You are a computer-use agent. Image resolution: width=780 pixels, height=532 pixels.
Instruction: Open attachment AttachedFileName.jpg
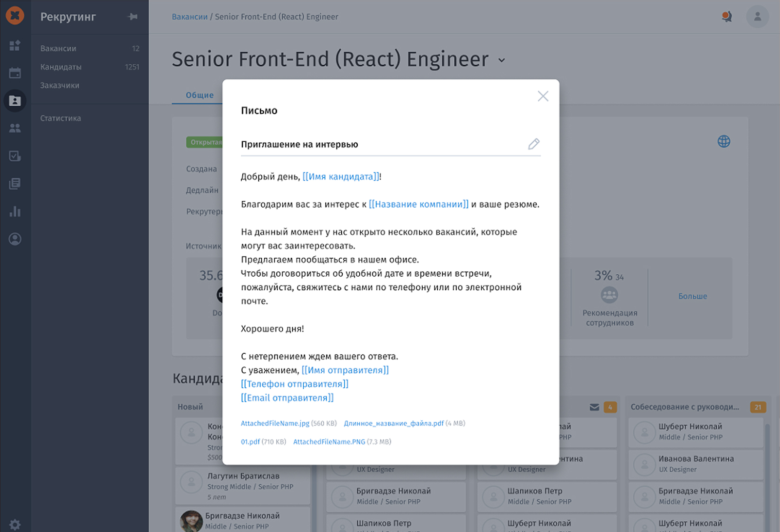275,423
